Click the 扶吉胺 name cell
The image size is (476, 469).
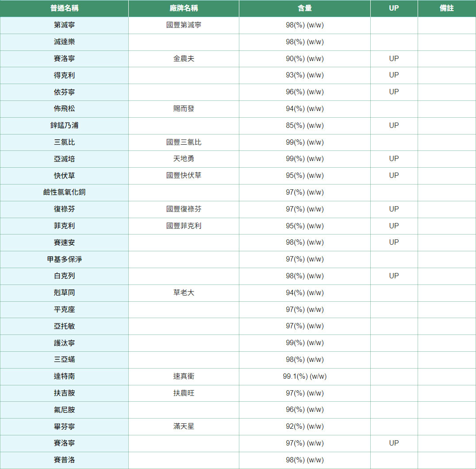tap(64, 393)
